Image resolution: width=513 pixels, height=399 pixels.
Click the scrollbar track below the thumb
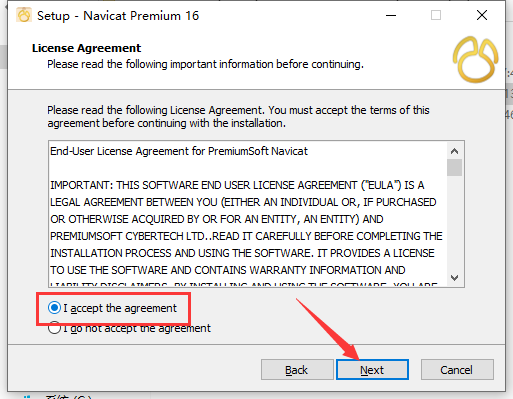point(454,223)
